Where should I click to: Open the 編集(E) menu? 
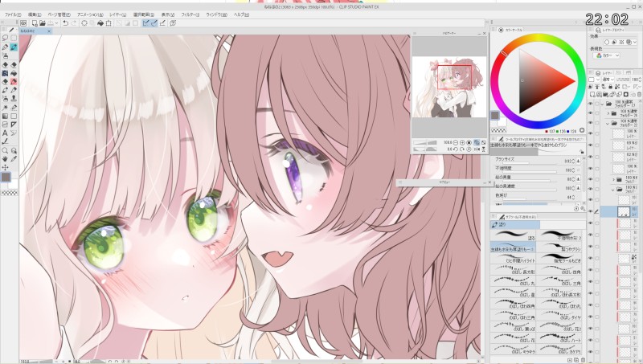(35, 14)
